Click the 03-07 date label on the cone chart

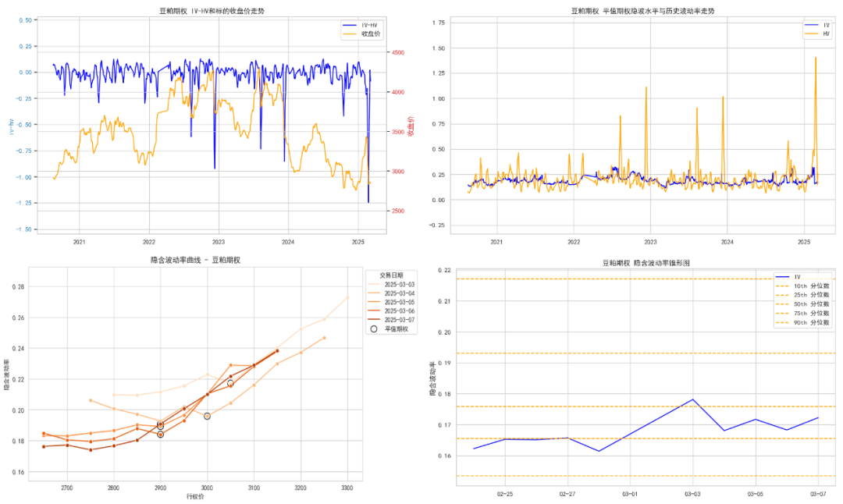818,495
